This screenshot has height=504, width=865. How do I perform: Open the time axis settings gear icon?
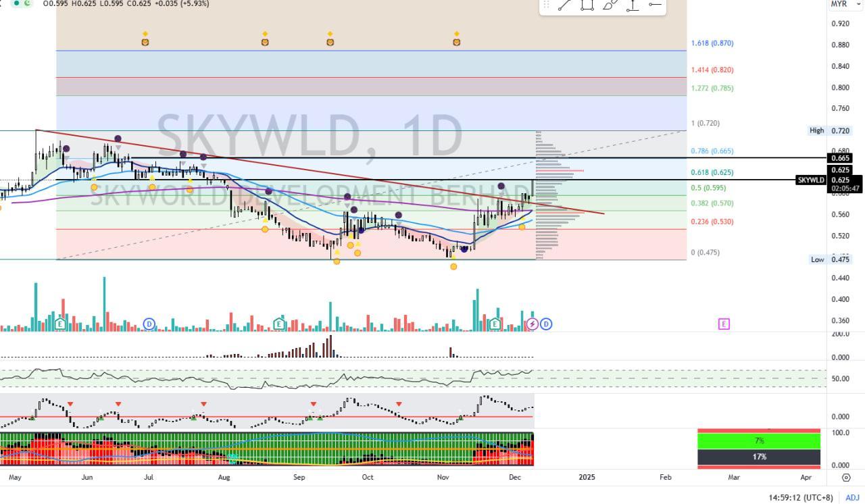(x=846, y=477)
